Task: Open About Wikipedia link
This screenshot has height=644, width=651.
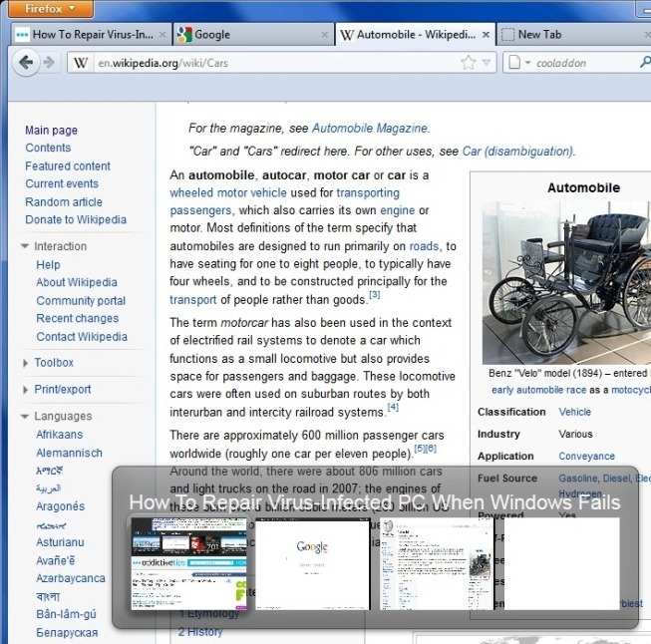Action: 77,282
